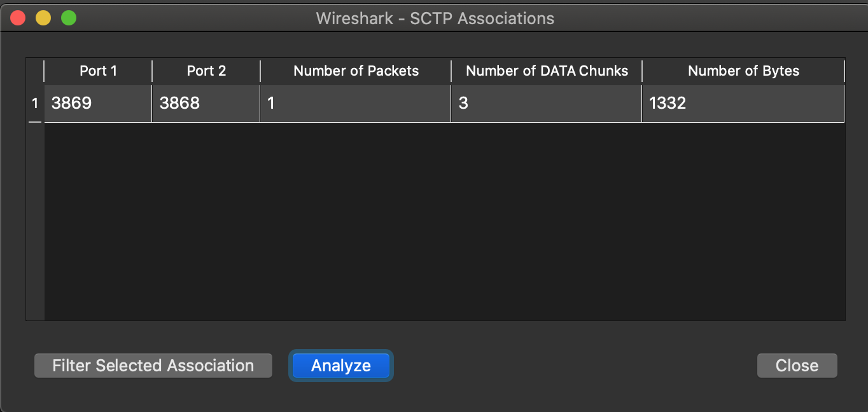Click Number of Packets column header
The height and width of the screenshot is (412, 868).
click(356, 71)
